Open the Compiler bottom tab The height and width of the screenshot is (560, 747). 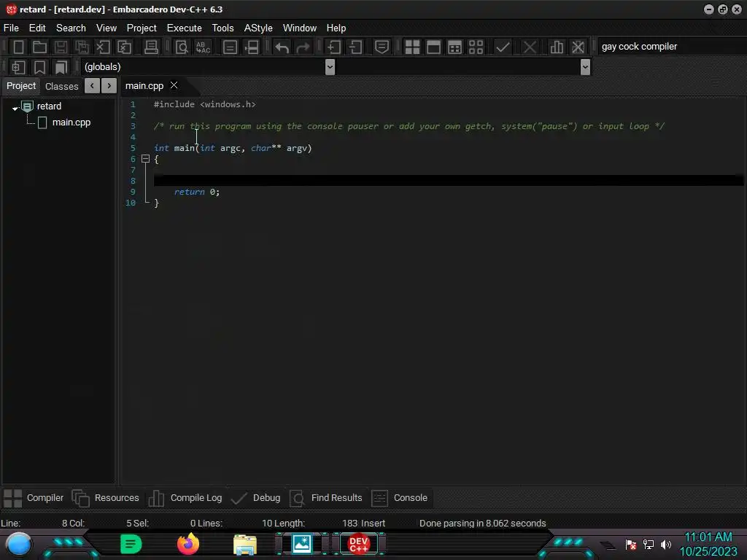pyautogui.click(x=34, y=498)
